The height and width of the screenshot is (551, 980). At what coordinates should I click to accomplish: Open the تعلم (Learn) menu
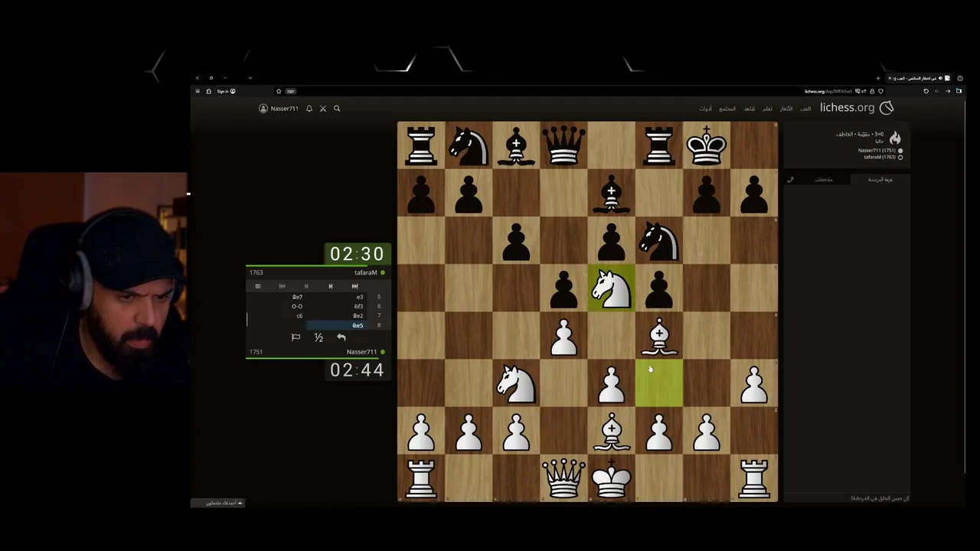click(767, 109)
